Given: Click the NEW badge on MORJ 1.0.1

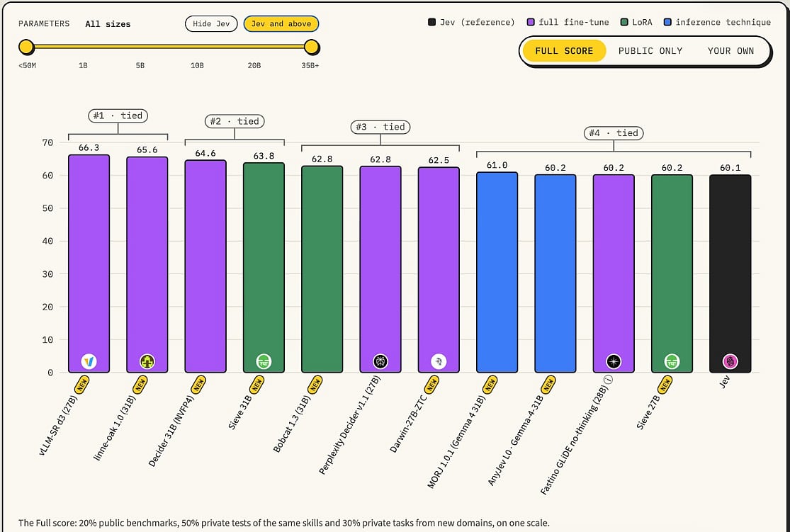Looking at the screenshot, I should pyautogui.click(x=490, y=385).
